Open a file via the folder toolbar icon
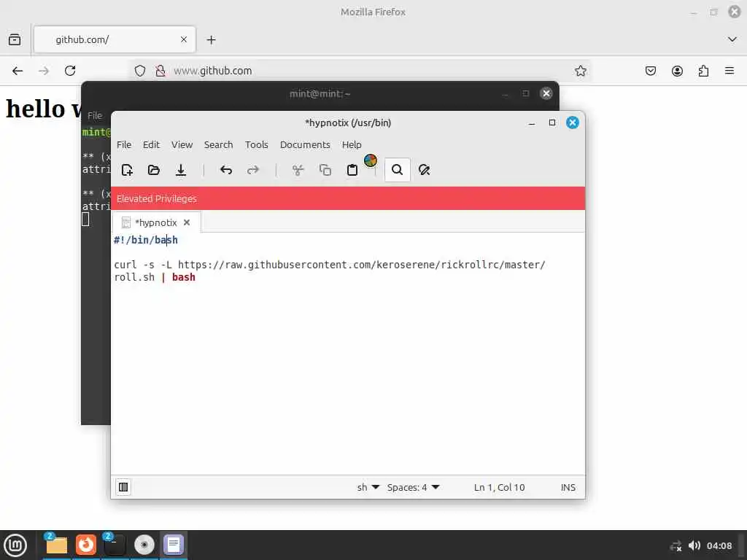Image resolution: width=747 pixels, height=560 pixels. pos(154,170)
